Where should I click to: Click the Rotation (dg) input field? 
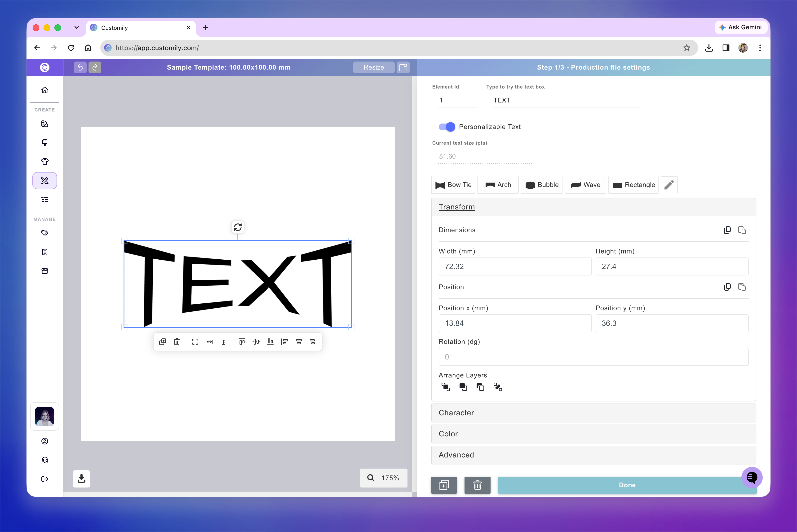[593, 357]
